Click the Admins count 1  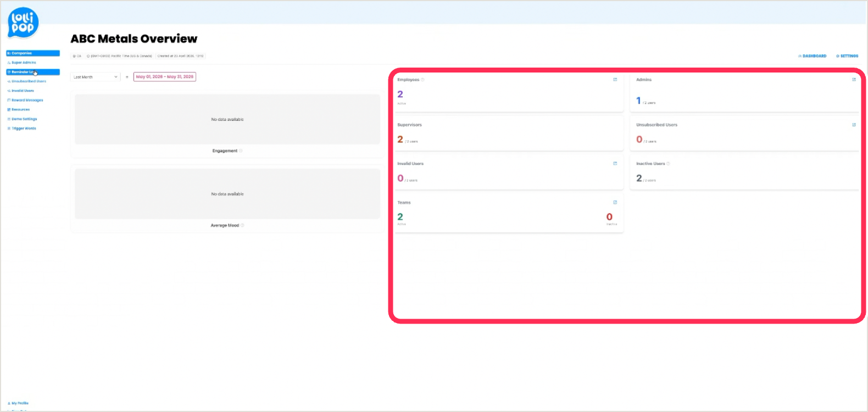pos(638,101)
